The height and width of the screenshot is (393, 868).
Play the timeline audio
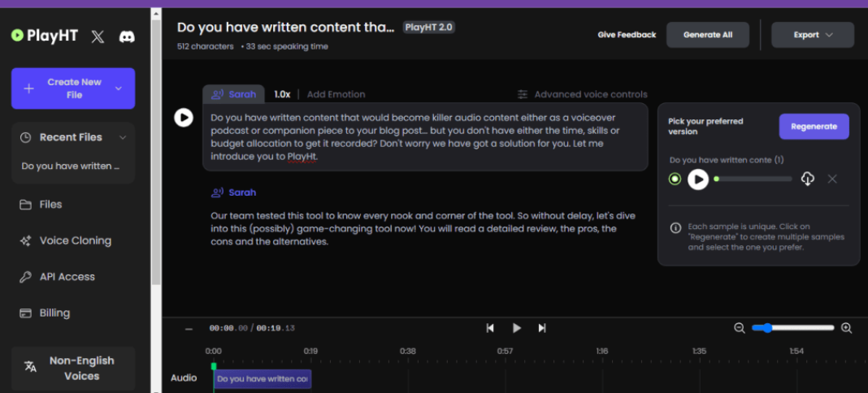click(x=516, y=328)
